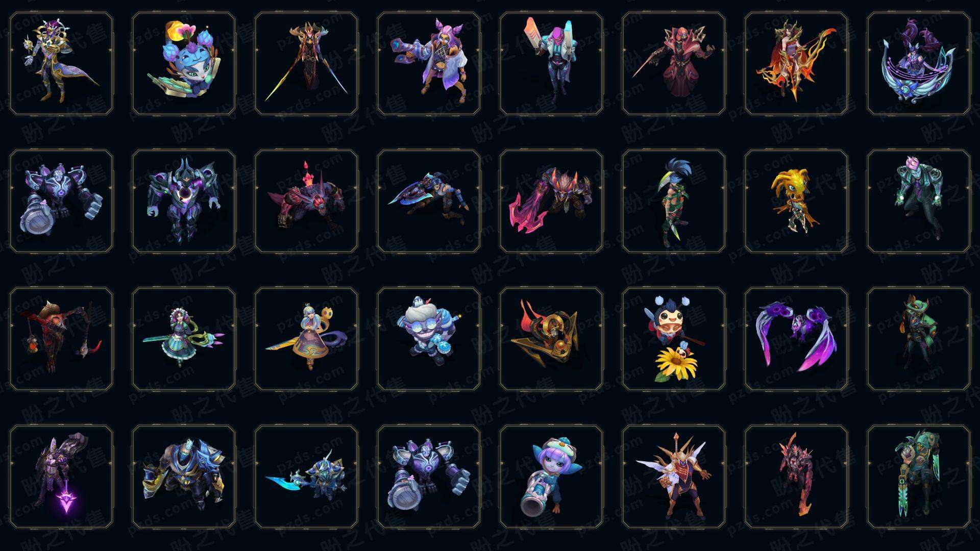Open the crimson spiky figure with jagged blade
This screenshot has height=551, width=980.
pos(796,477)
